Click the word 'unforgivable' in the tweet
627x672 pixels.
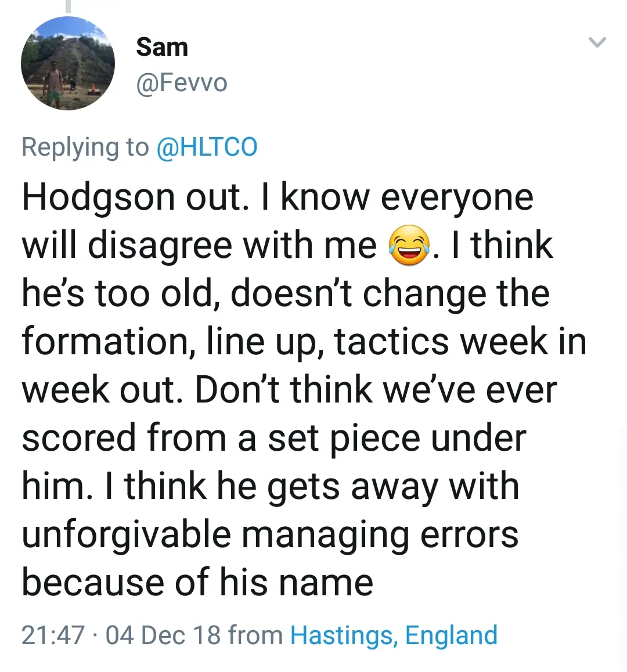pyautogui.click(x=126, y=534)
